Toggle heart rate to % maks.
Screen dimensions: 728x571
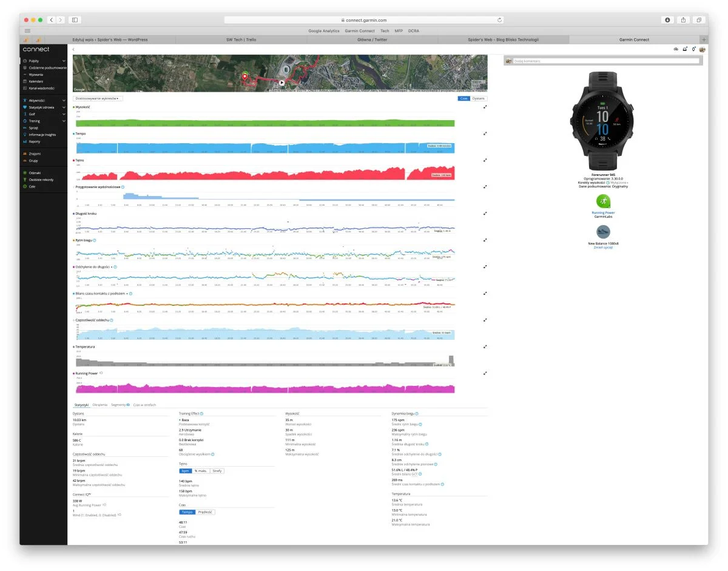point(201,471)
